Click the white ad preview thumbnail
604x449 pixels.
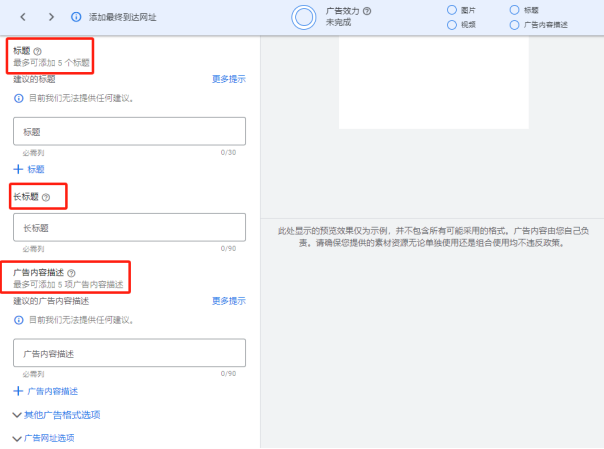click(434, 82)
